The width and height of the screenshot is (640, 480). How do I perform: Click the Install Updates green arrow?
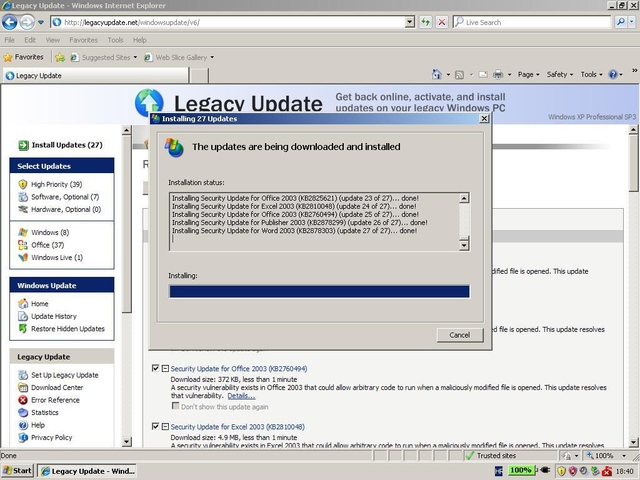coord(24,145)
